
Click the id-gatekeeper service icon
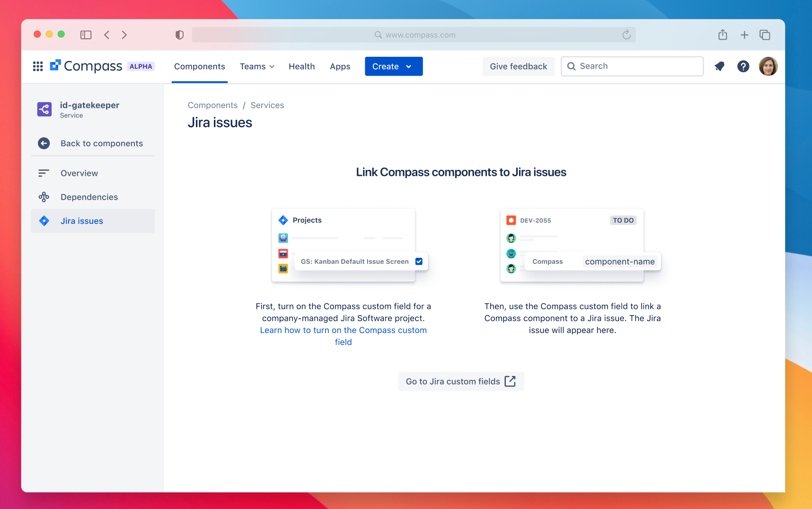click(x=44, y=109)
